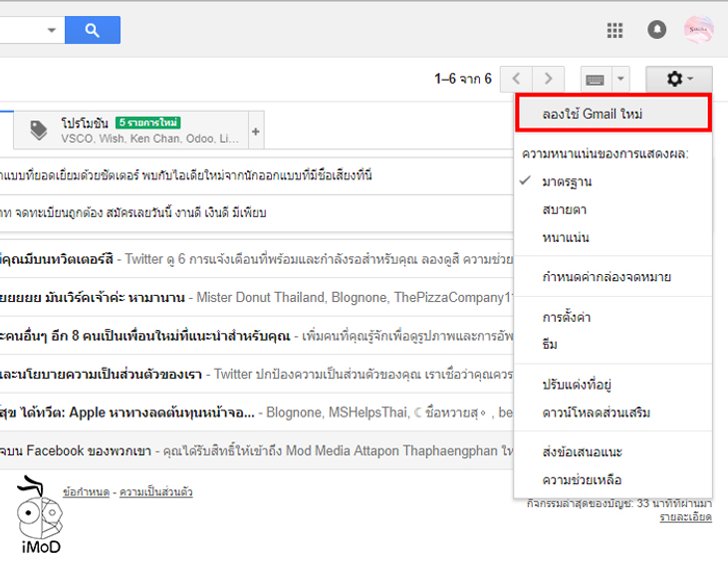Click the promotions tag icon
This screenshot has width=728, height=568.
tap(39, 130)
